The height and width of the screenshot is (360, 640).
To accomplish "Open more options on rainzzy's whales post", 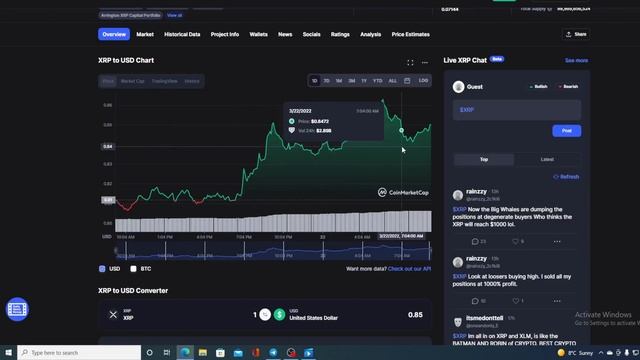I will [557, 241].
